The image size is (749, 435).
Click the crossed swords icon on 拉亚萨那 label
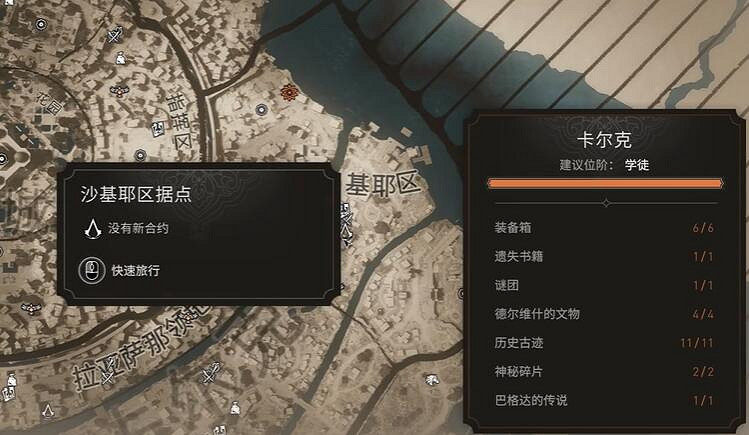click(107, 378)
